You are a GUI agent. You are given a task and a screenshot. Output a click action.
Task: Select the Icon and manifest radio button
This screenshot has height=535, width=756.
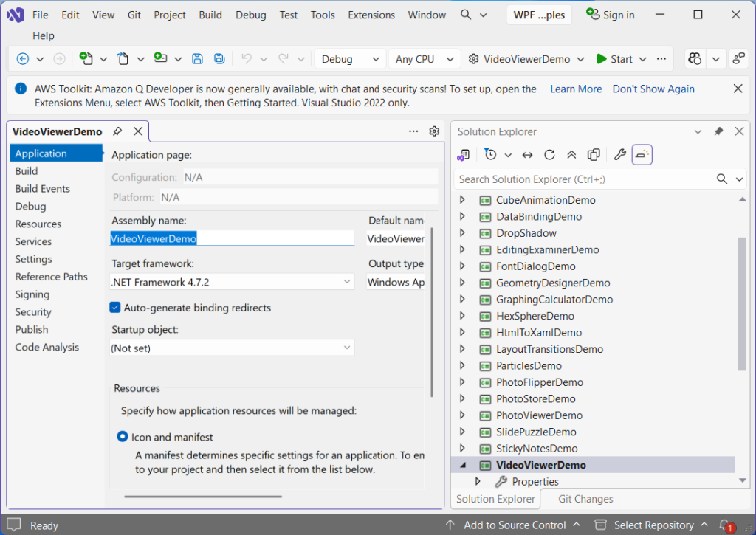pyautogui.click(x=122, y=436)
